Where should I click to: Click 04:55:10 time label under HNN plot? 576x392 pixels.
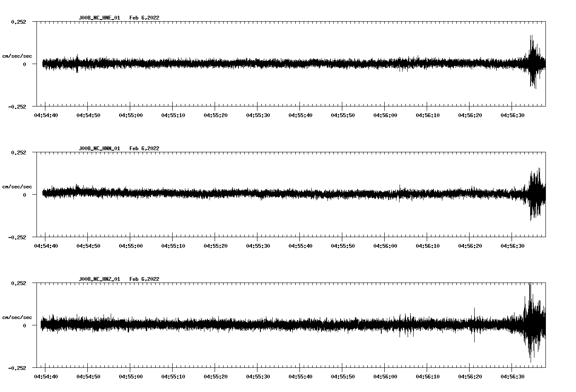point(173,246)
